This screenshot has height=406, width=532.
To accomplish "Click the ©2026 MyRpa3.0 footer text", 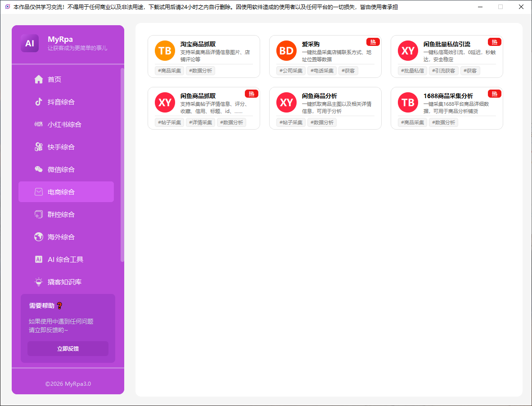I will click(68, 383).
